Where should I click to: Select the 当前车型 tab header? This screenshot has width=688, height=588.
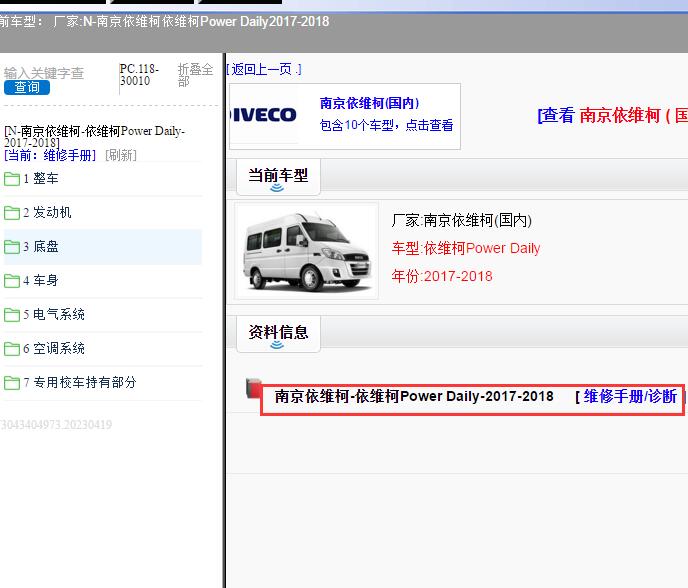pos(278,177)
